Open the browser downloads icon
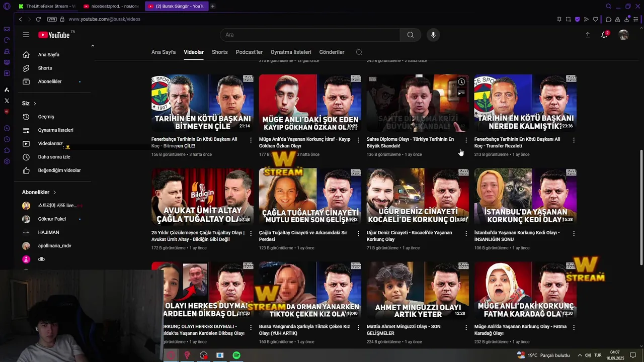This screenshot has height=362, width=644. pos(627,19)
